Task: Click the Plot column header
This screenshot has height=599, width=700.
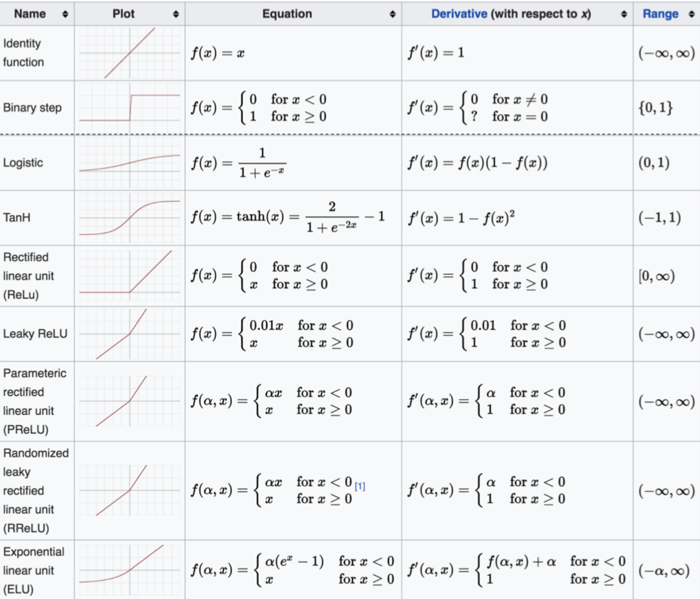Action: pyautogui.click(x=130, y=14)
